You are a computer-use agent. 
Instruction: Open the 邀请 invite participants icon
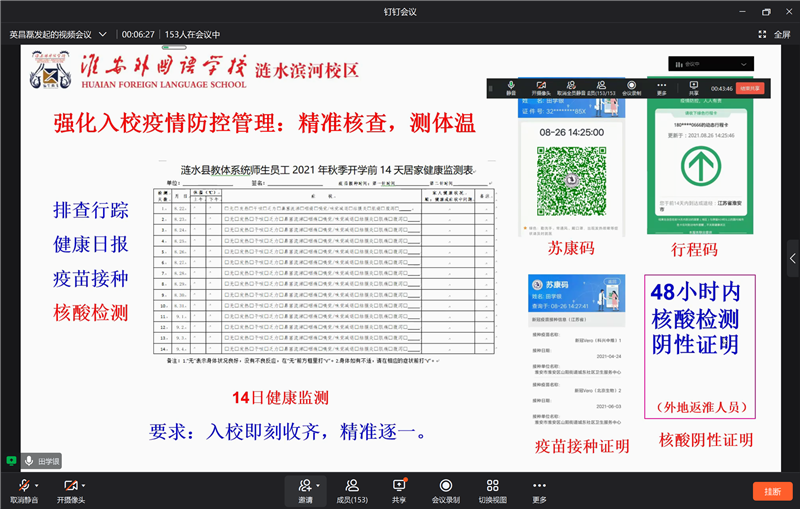tap(305, 485)
